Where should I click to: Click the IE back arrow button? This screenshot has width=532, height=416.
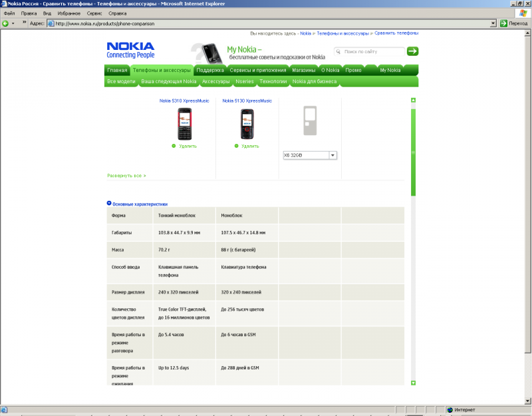pos(5,23)
